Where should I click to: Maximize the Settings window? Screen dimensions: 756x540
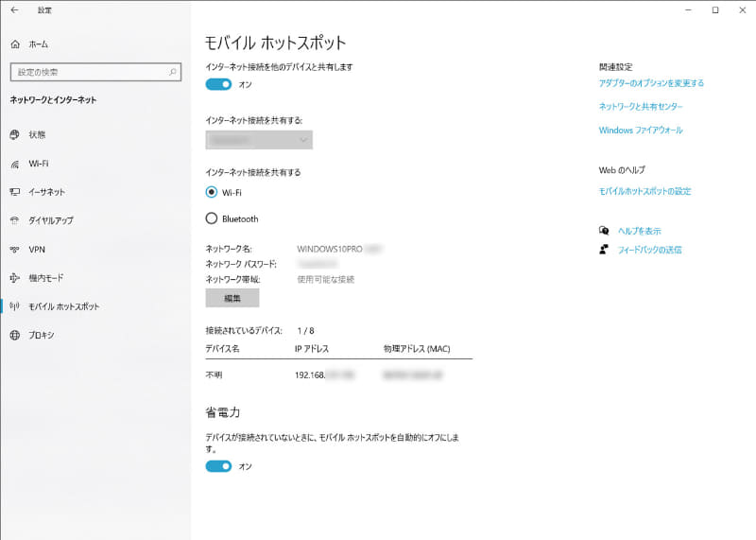click(x=715, y=10)
